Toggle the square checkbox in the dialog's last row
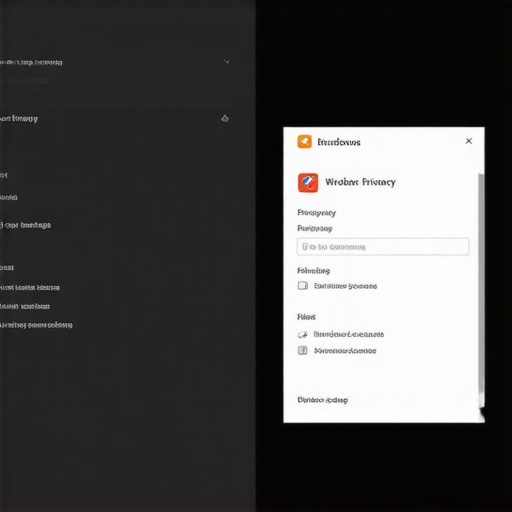This screenshot has width=512, height=512. [x=303, y=350]
